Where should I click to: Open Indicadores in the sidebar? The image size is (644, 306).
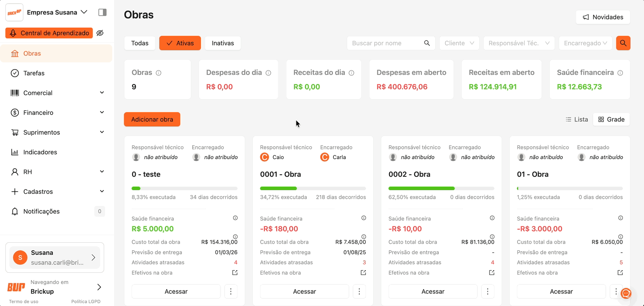(40, 152)
